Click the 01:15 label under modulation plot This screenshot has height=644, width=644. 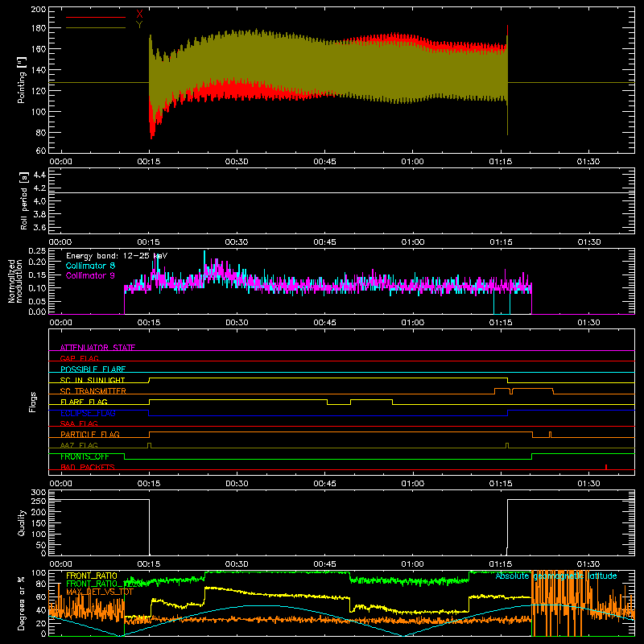click(501, 323)
